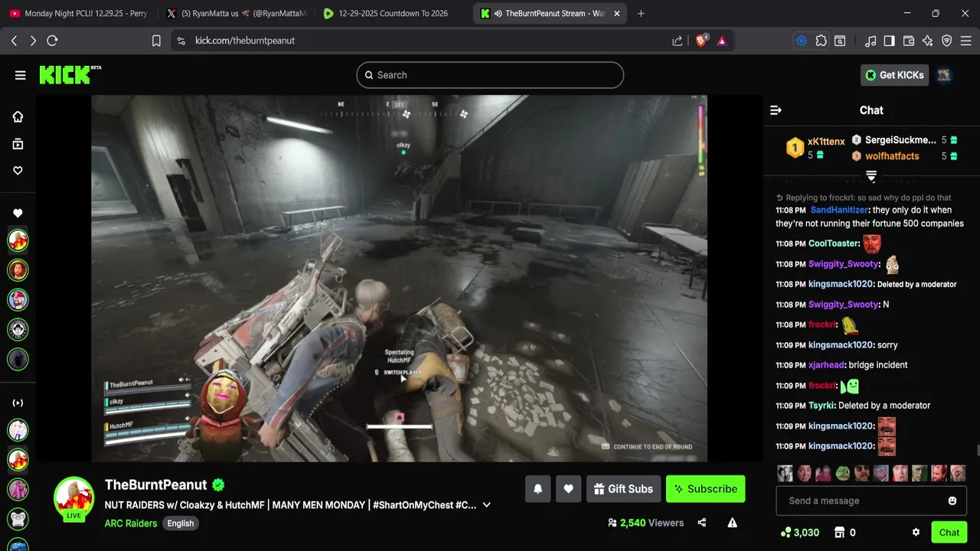980x551 pixels.
Task: Expand the leaderboard under top gifters
Action: tap(871, 176)
